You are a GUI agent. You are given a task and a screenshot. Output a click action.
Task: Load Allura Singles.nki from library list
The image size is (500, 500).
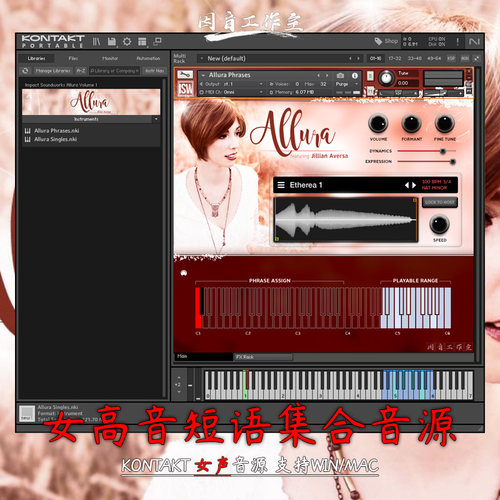(x=56, y=139)
